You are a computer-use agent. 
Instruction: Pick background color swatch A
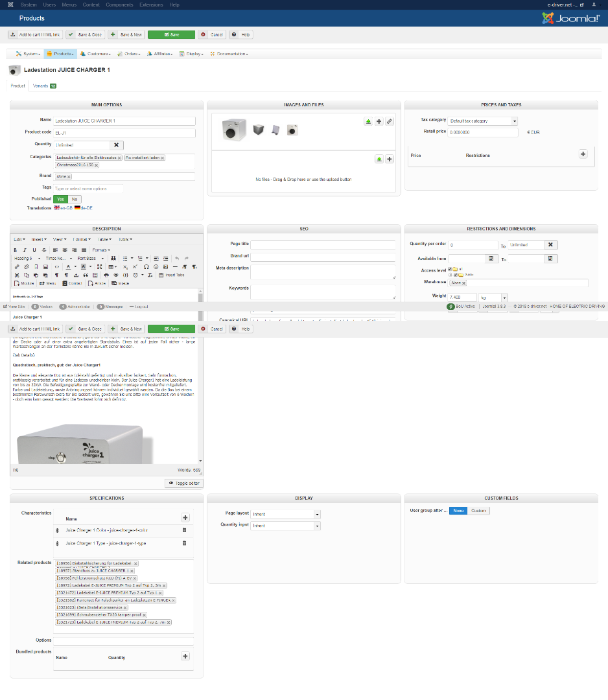coord(84,267)
